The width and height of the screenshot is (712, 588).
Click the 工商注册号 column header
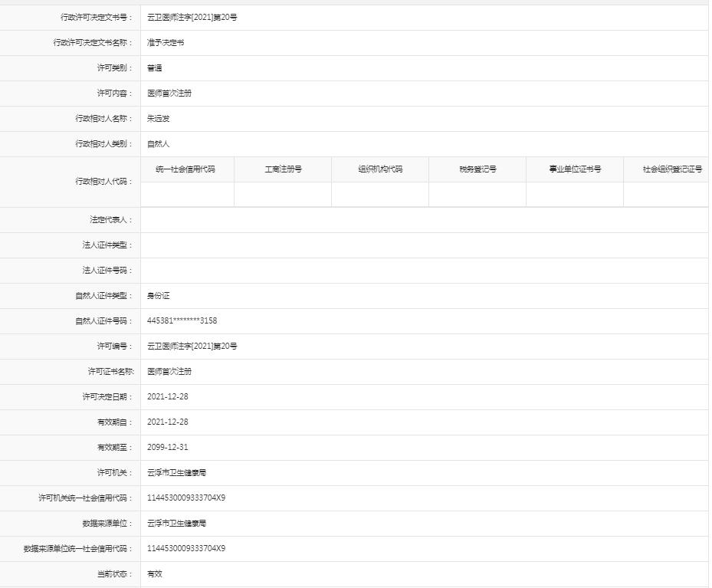[284, 169]
